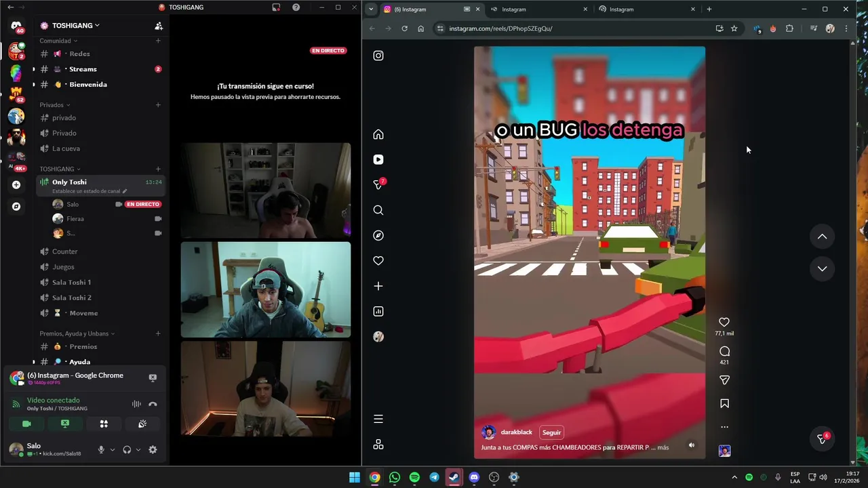Save the reel with bookmark icon
The height and width of the screenshot is (488, 868).
(x=724, y=403)
